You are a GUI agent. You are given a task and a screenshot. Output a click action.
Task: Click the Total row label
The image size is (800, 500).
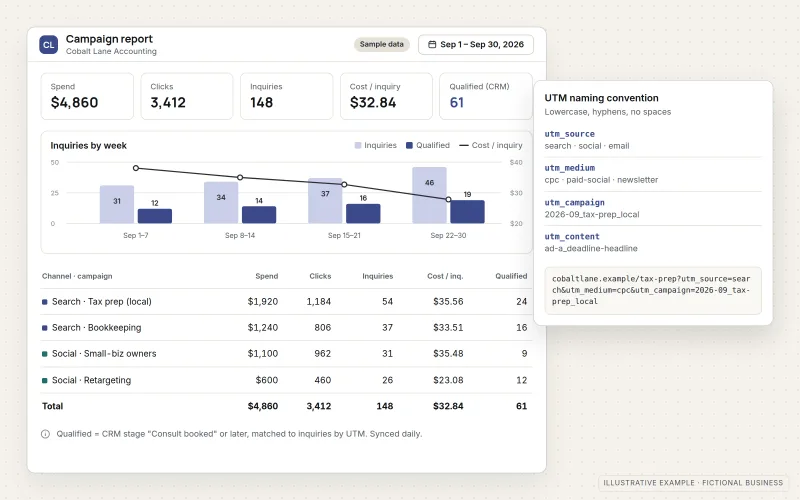[53, 406]
